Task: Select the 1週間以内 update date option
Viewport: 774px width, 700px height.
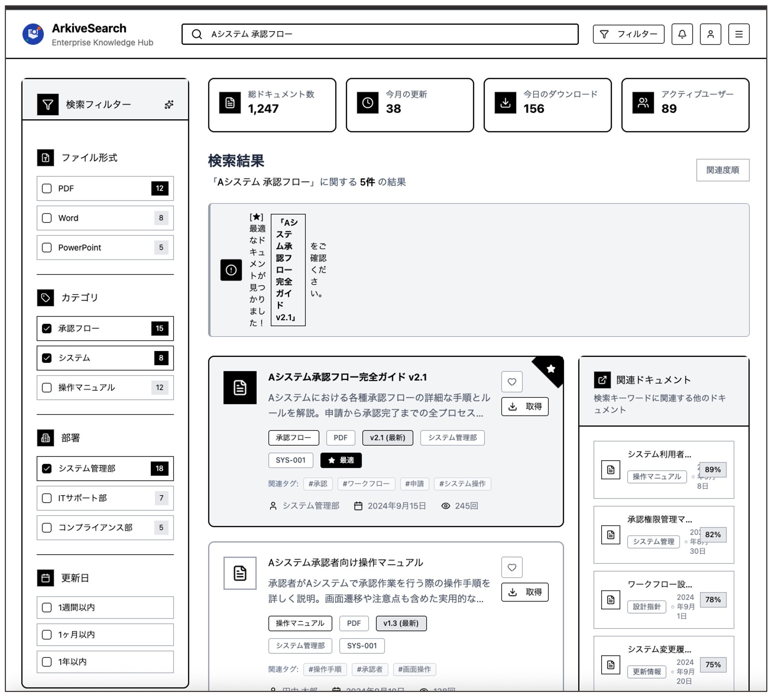Action: point(47,608)
